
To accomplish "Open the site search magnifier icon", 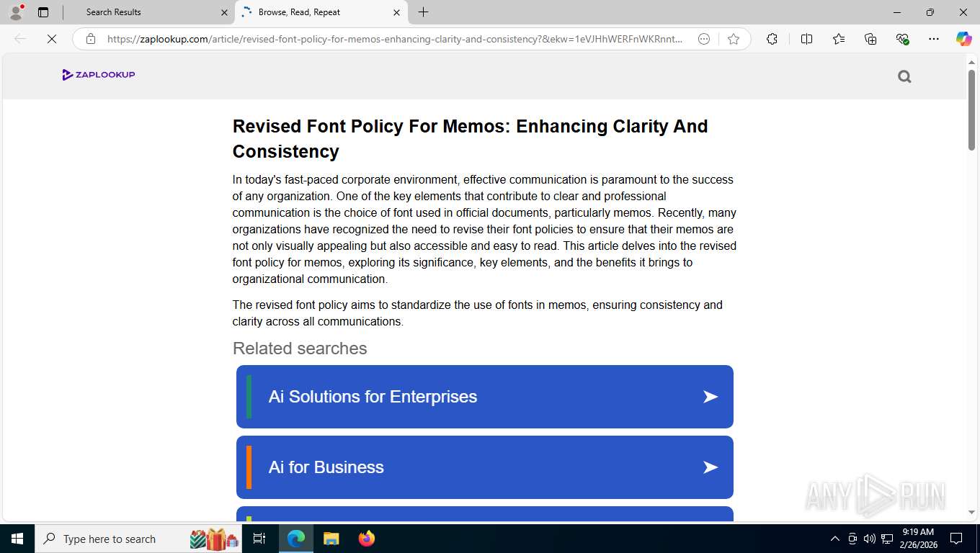I will click(x=904, y=76).
